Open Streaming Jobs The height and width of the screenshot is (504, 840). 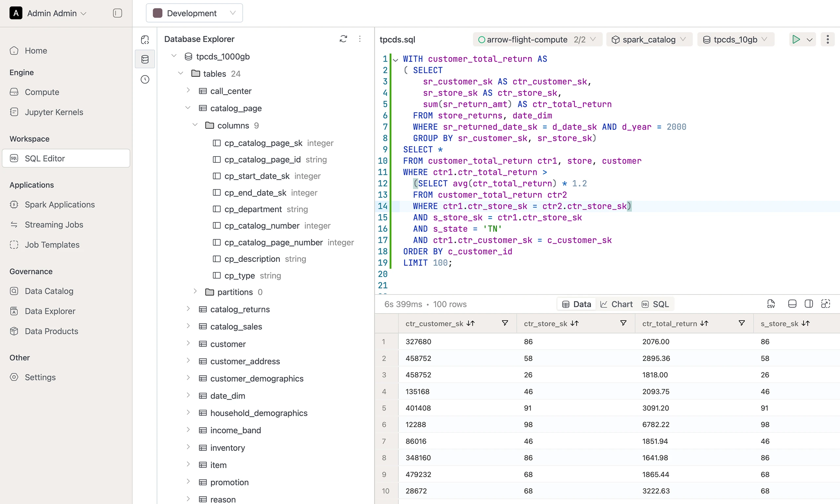tap(53, 224)
